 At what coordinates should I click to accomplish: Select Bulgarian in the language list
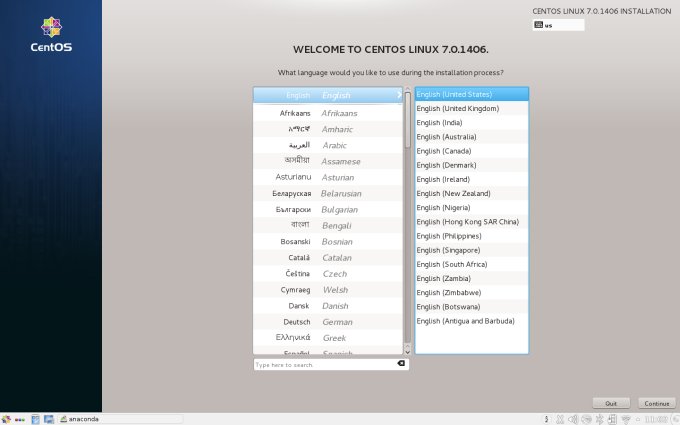click(328, 209)
